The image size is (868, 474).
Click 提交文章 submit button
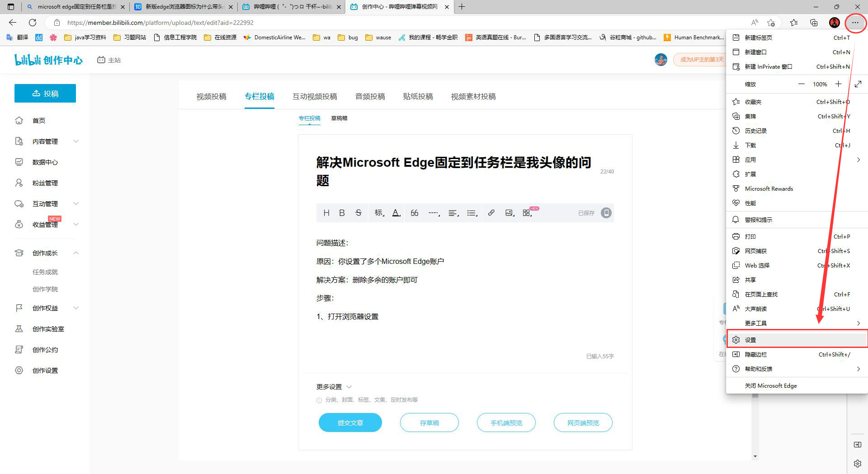pos(350,422)
